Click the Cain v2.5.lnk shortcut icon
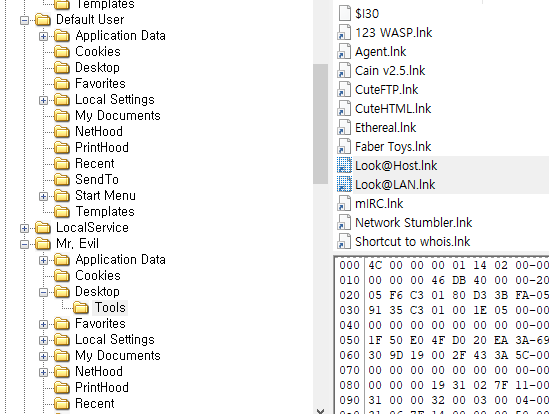Screen dimensions: 549x414 (x=344, y=70)
